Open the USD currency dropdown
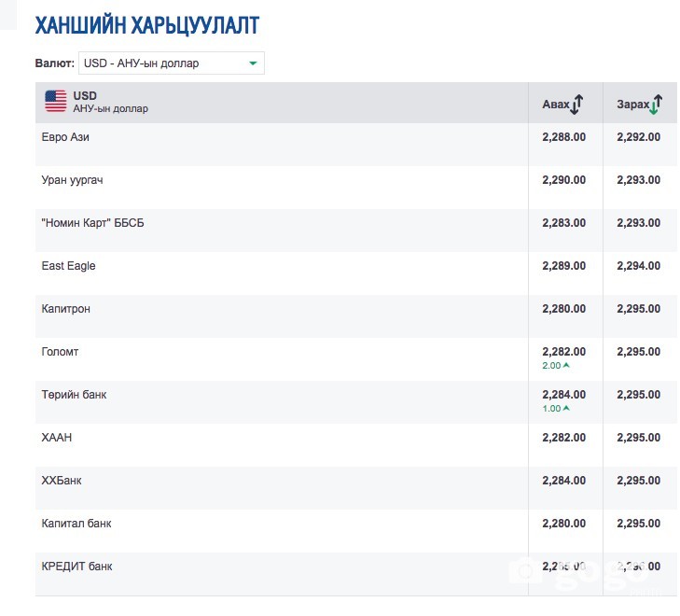Viewport: 680px width, 616px height. point(172,63)
